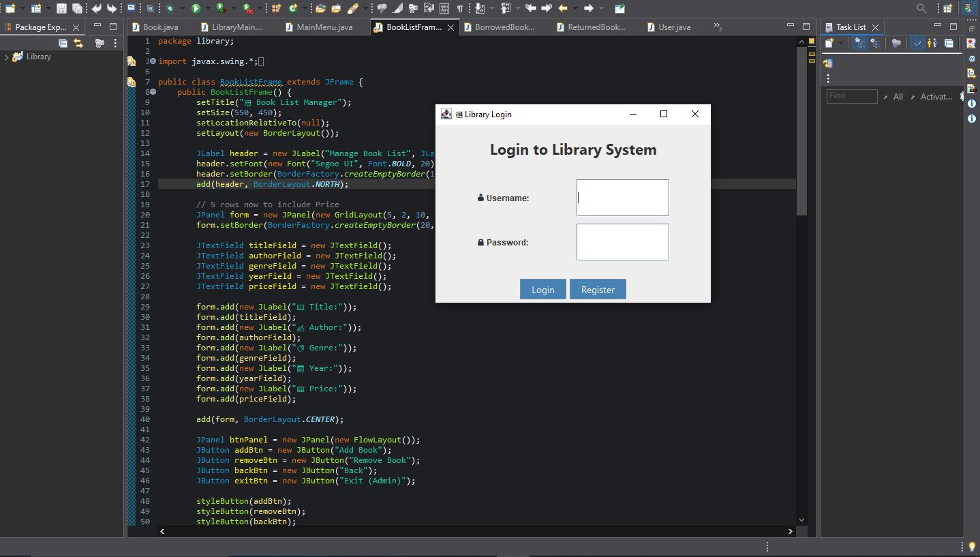Toggle Link with Editor in Package Explorer
980x557 pixels.
point(78,42)
